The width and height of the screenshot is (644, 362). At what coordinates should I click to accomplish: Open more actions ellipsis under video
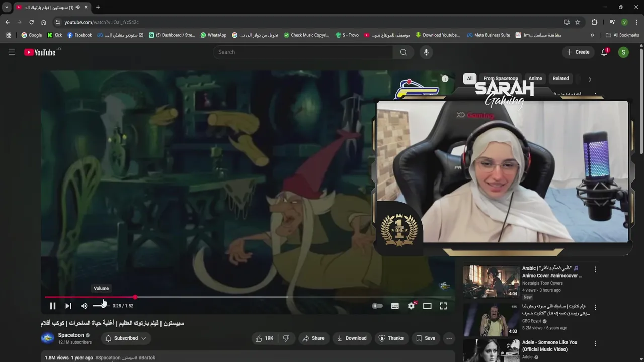pos(449,338)
